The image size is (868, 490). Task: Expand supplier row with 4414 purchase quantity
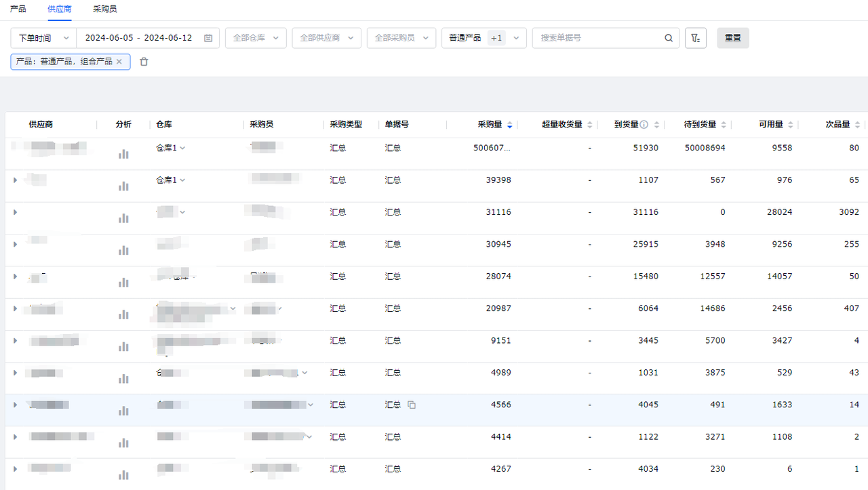click(15, 437)
